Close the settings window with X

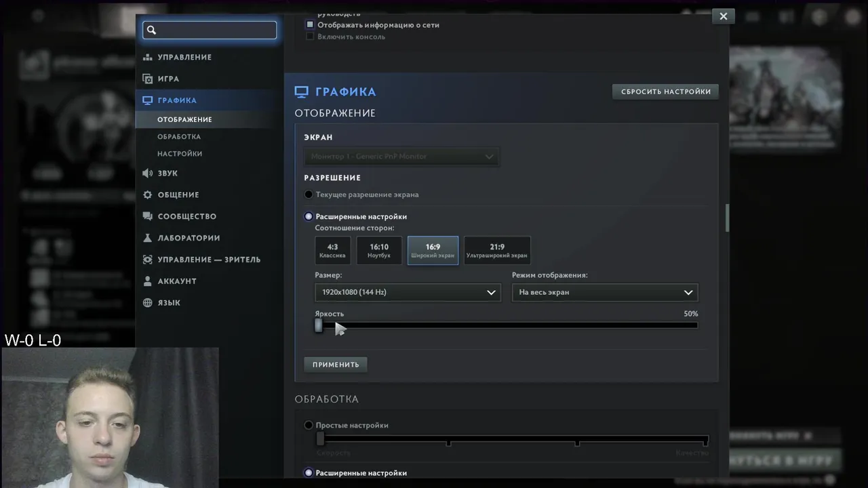click(724, 16)
